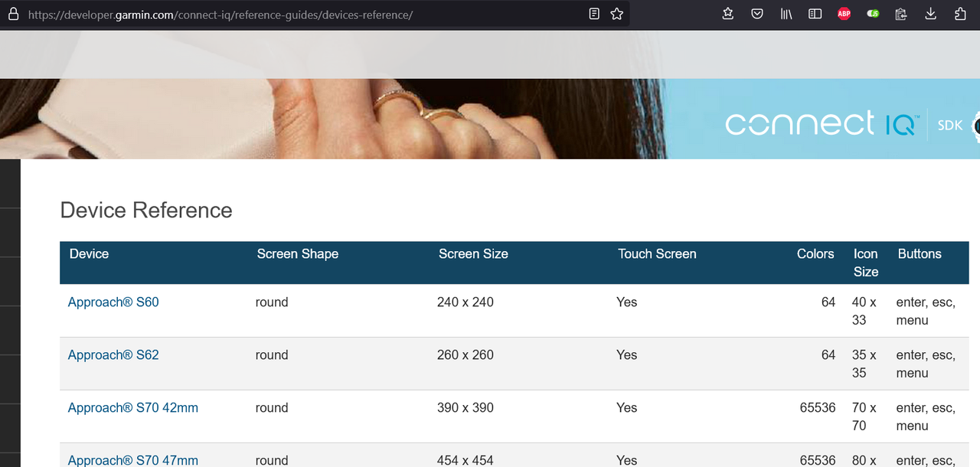Open the Adblock Plus extension
Screen dimensions: 980x467
click(x=844, y=14)
